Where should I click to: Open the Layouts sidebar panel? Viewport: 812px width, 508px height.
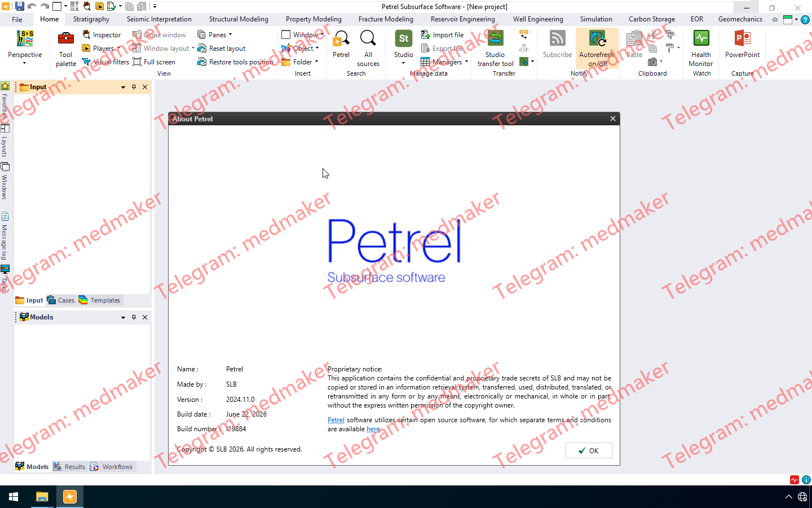pyautogui.click(x=5, y=141)
